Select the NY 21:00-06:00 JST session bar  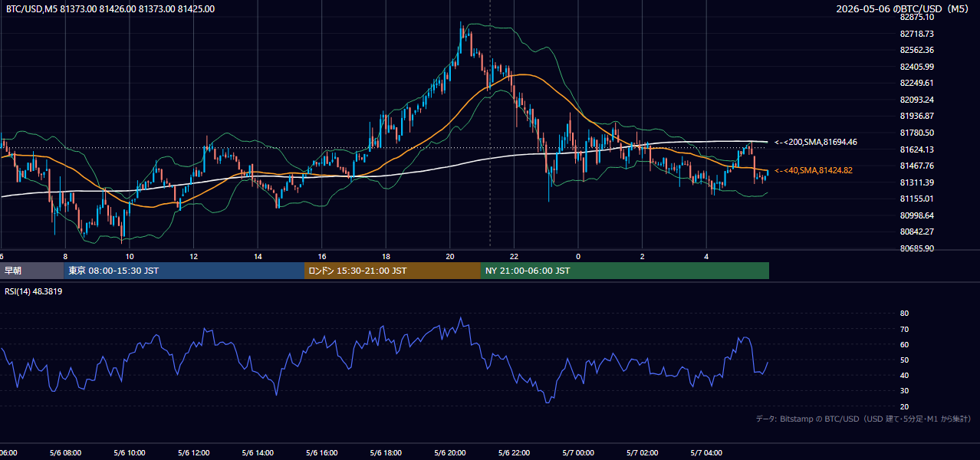(x=625, y=271)
